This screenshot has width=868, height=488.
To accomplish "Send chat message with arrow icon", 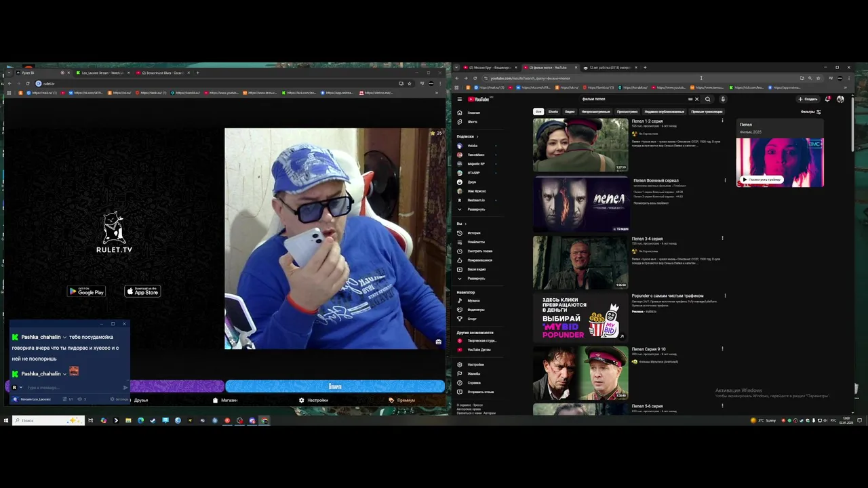I will point(125,388).
